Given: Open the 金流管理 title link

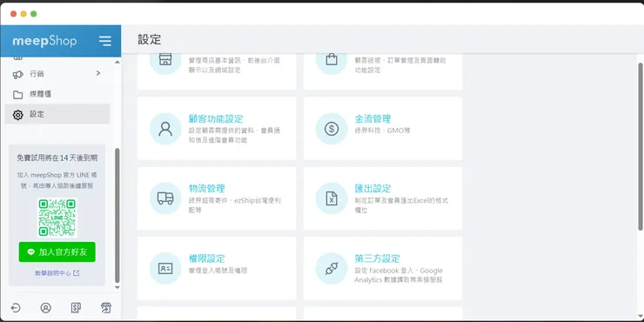Looking at the screenshot, I should click(372, 119).
